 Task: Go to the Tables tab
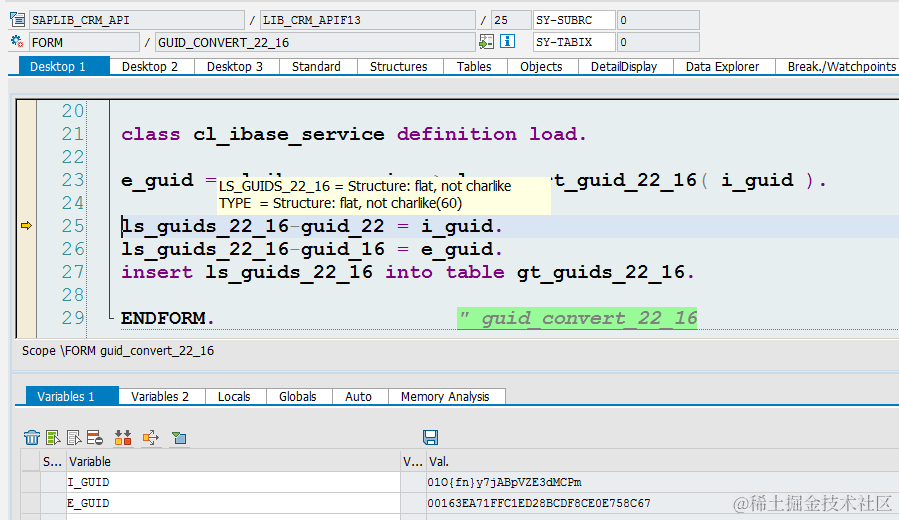474,67
